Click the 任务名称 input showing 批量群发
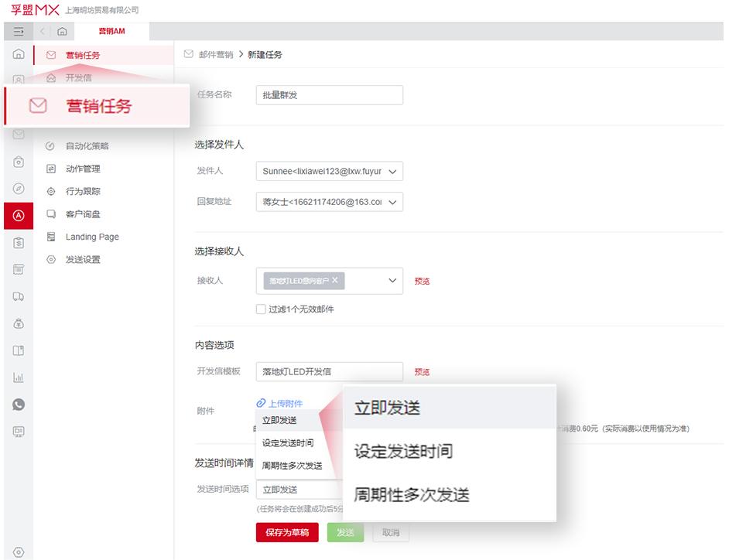Viewport: 729px width, 560px height. pyautogui.click(x=329, y=94)
